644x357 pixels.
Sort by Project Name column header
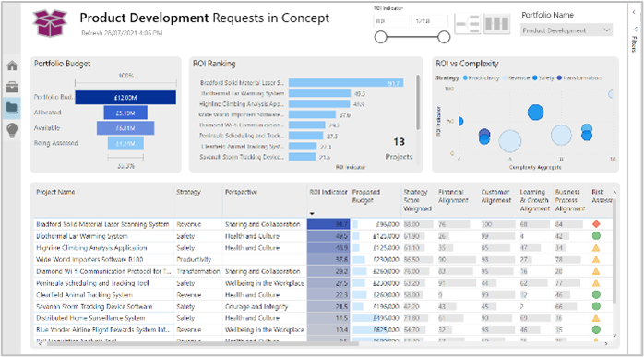(55, 192)
